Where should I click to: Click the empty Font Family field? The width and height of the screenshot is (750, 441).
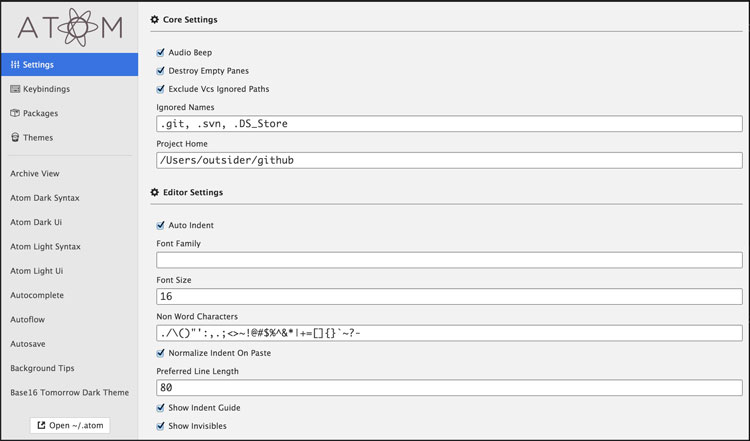449,260
